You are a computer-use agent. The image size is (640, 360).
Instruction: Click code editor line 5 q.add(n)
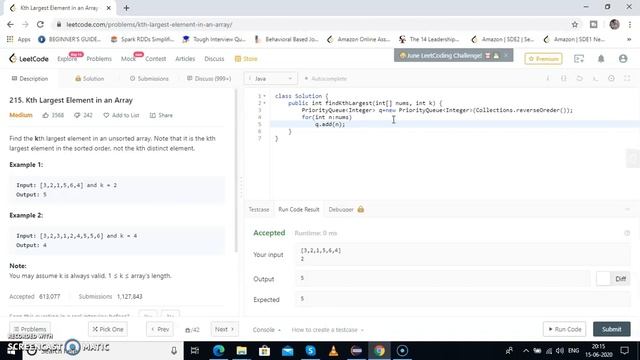coord(330,124)
